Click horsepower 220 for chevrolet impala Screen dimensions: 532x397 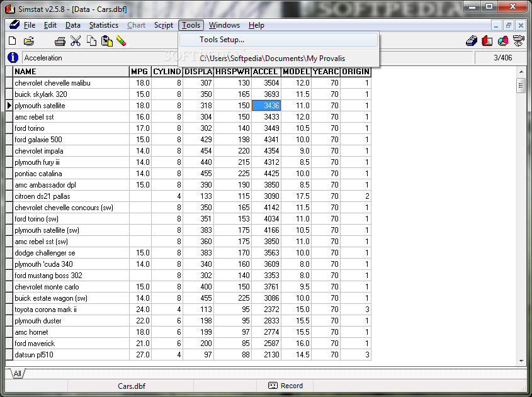[233, 151]
